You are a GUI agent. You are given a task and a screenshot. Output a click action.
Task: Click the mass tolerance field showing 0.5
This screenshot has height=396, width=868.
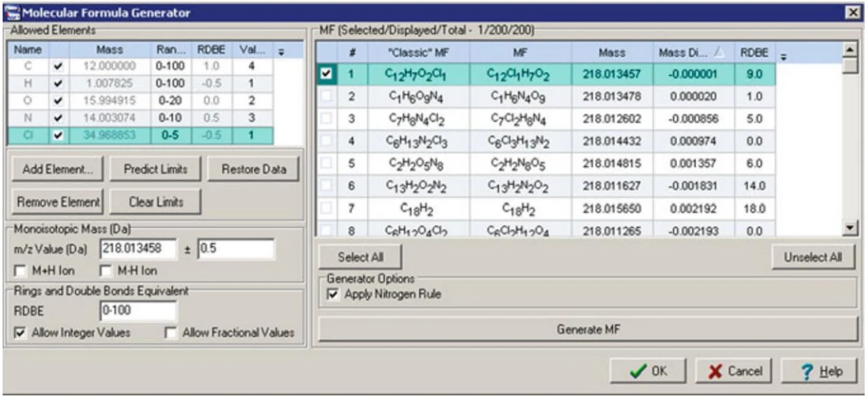[237, 249]
